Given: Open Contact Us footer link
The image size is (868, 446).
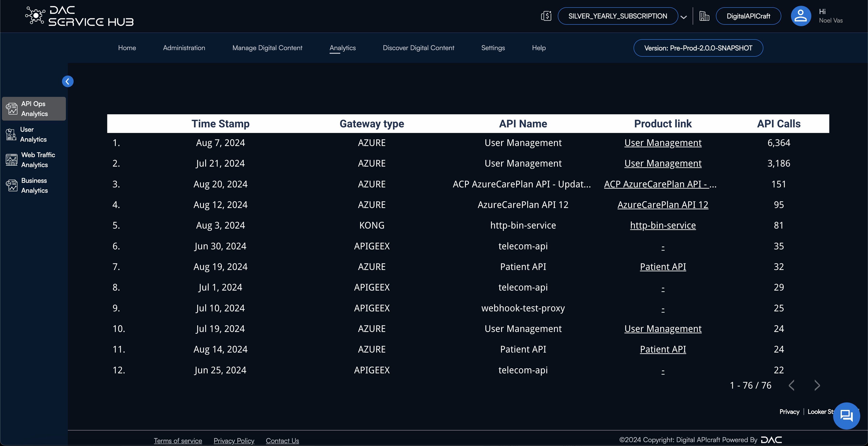Looking at the screenshot, I should point(282,441).
